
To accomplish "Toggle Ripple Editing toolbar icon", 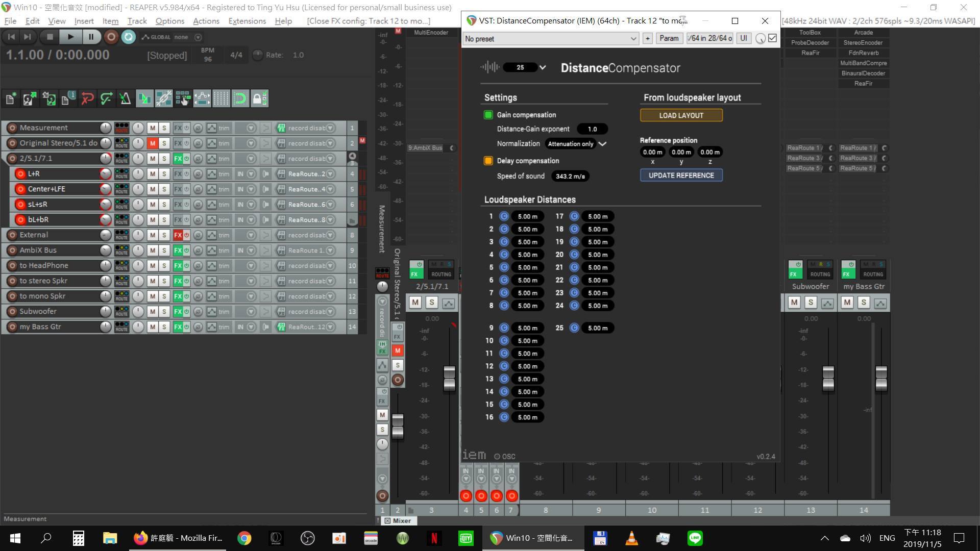I will pos(183,98).
